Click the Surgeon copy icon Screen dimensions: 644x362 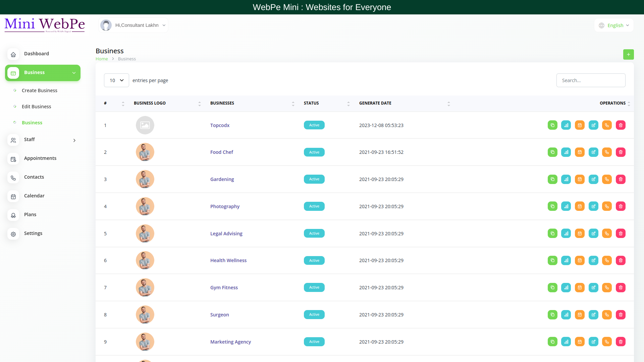point(552,315)
